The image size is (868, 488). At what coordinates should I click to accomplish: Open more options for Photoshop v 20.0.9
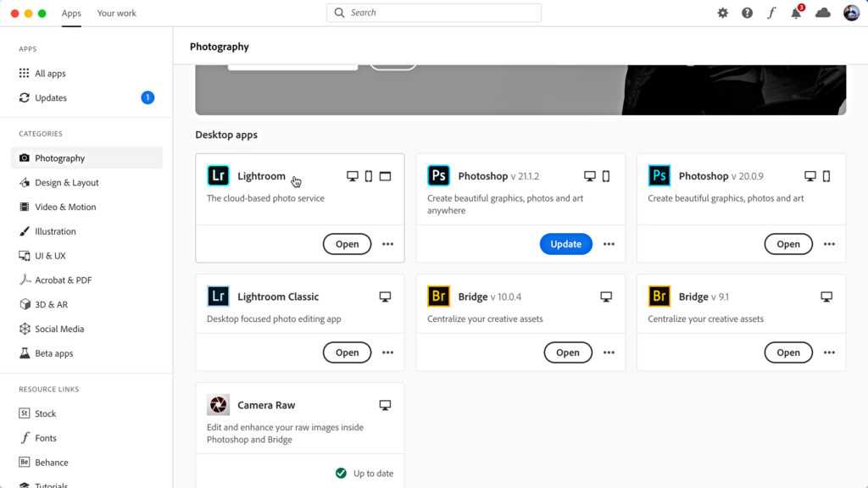[829, 244]
